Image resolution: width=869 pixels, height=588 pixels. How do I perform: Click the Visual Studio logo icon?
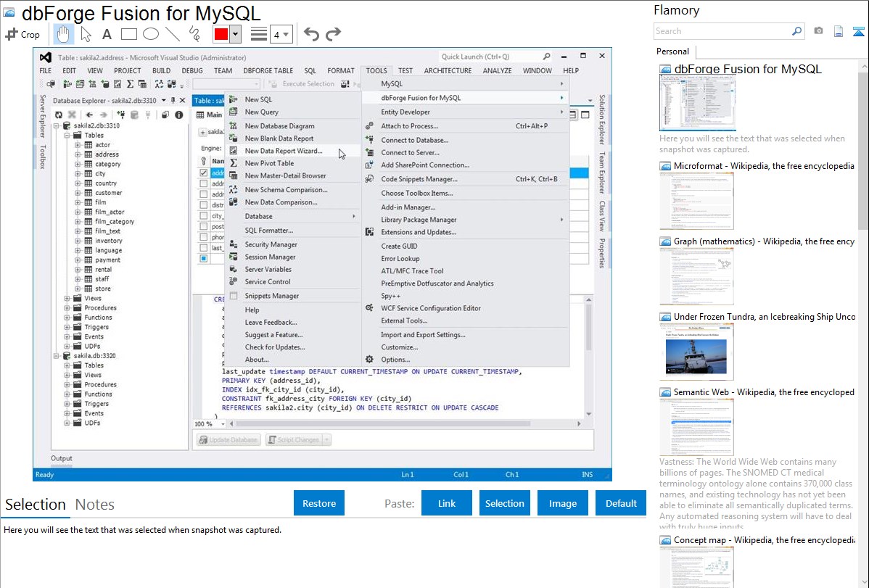tap(46, 57)
